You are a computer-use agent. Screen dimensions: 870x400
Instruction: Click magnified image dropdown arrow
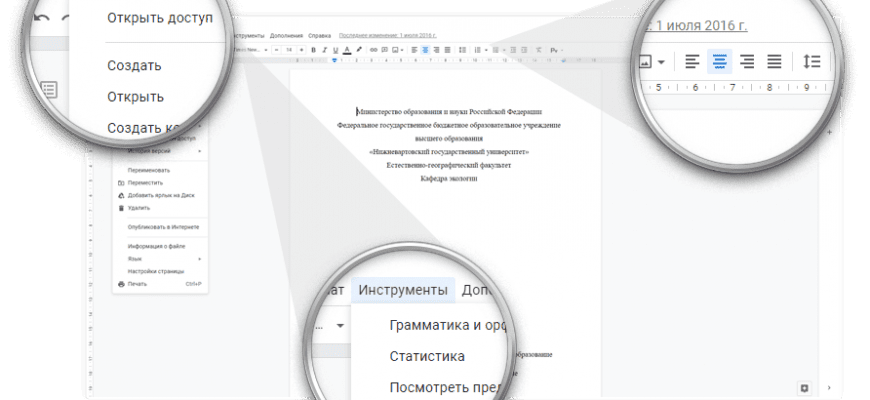[x=661, y=62]
